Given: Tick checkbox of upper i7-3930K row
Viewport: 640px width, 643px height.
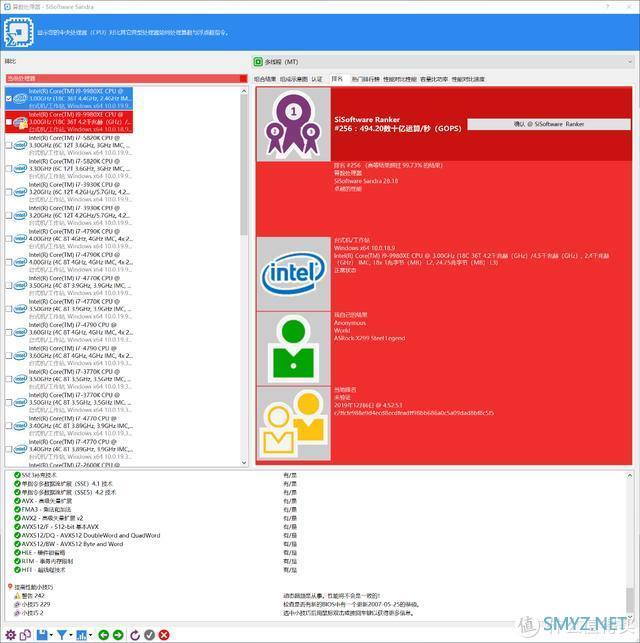Looking at the screenshot, I should (x=9, y=192).
